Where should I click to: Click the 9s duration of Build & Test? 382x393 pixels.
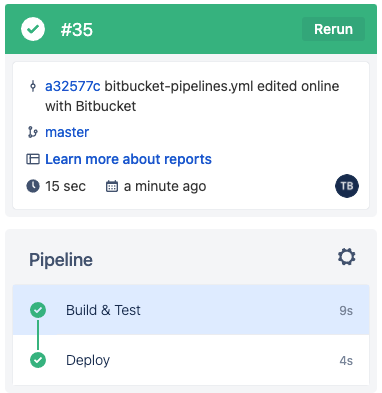point(346,311)
